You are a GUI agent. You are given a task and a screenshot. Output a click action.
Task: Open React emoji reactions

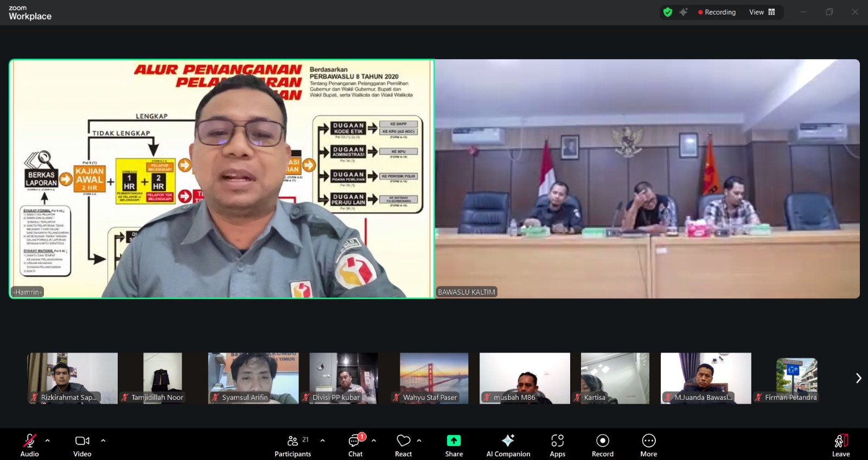coord(404,445)
